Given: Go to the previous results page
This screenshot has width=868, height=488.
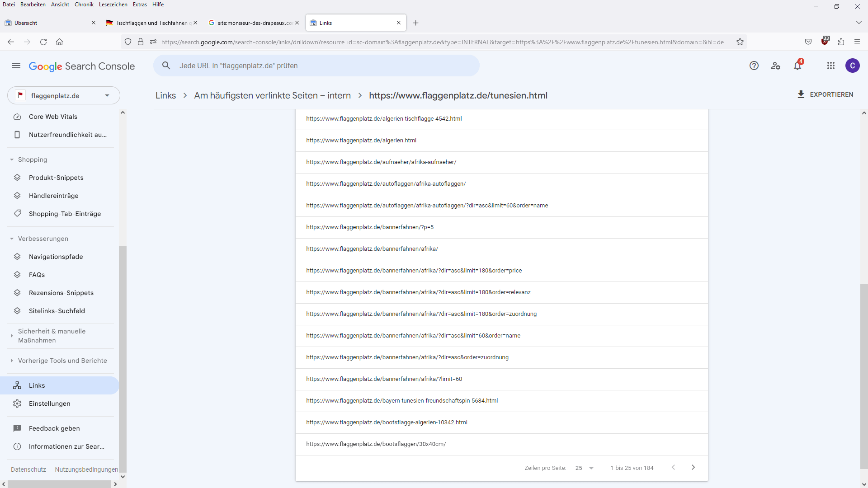Looking at the screenshot, I should [x=673, y=468].
